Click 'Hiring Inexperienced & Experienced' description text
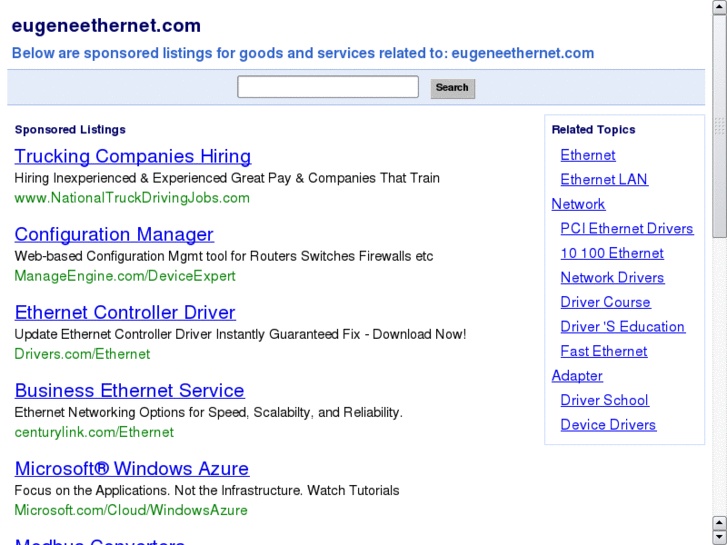The width and height of the screenshot is (727, 545). (227, 178)
